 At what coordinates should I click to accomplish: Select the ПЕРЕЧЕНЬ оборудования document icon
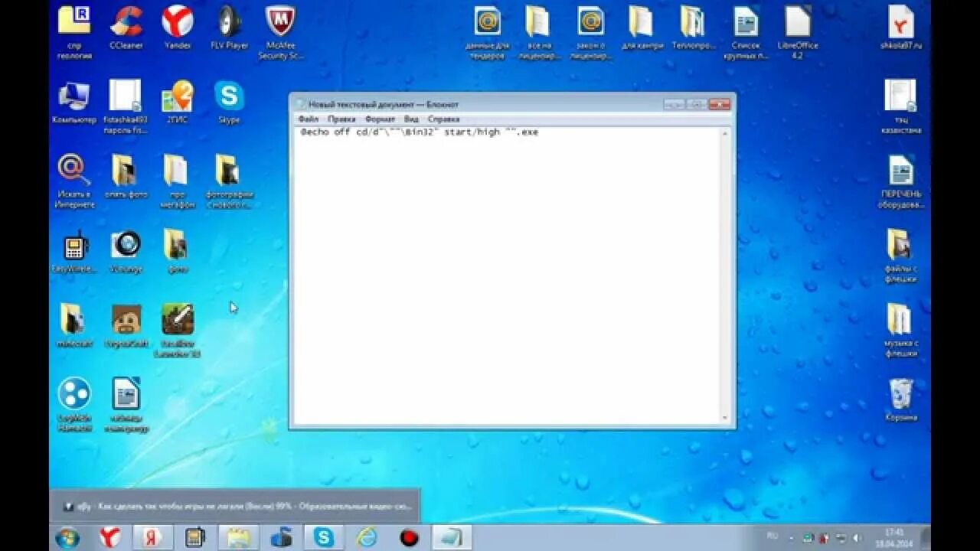[x=901, y=182]
